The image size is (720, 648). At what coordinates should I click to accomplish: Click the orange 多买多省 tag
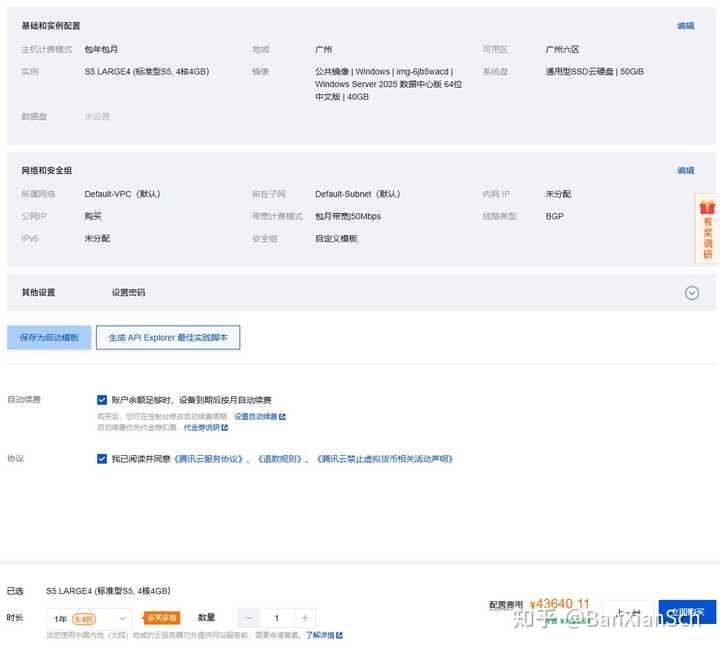click(162, 618)
